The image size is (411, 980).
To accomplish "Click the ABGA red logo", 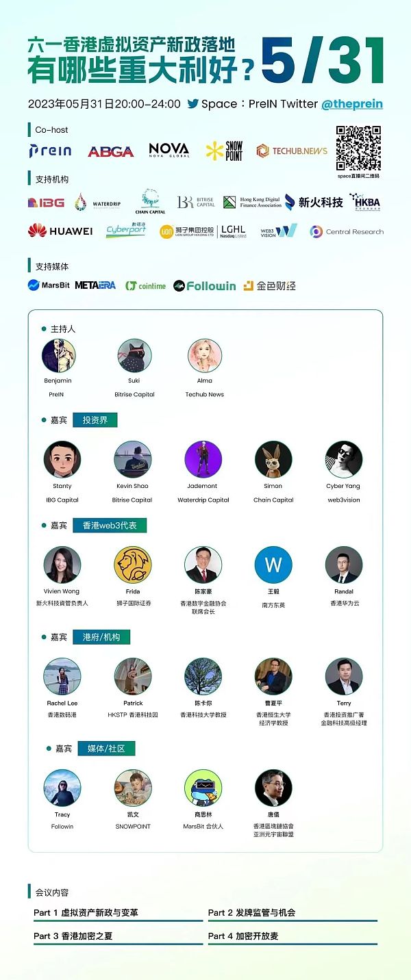I will point(110,151).
